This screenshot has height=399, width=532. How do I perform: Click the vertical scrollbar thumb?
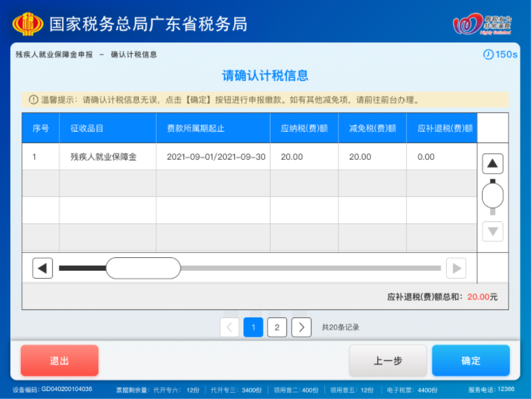(493, 196)
